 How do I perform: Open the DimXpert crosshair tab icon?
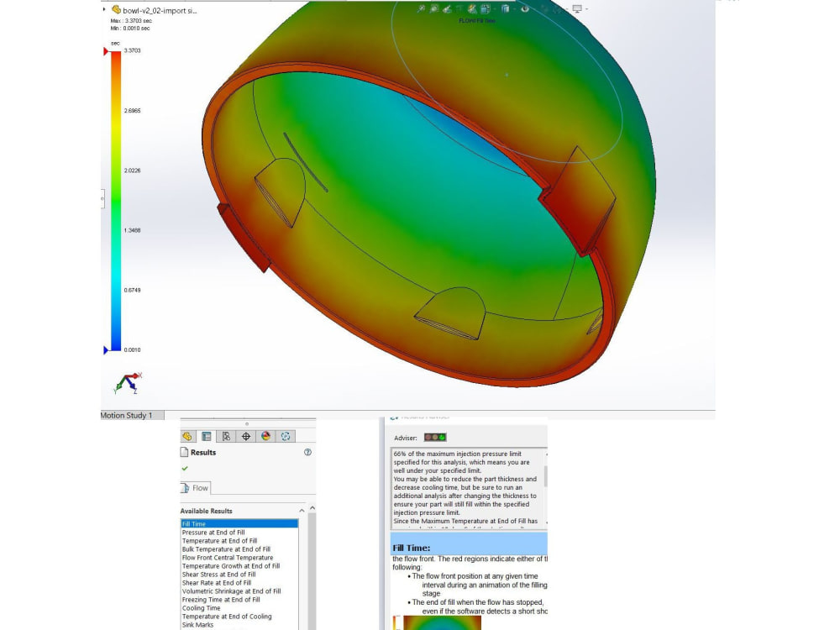(x=246, y=436)
